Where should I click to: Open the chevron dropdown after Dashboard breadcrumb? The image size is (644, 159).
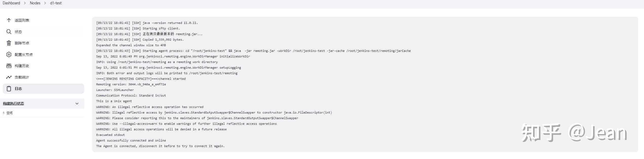pos(25,3)
